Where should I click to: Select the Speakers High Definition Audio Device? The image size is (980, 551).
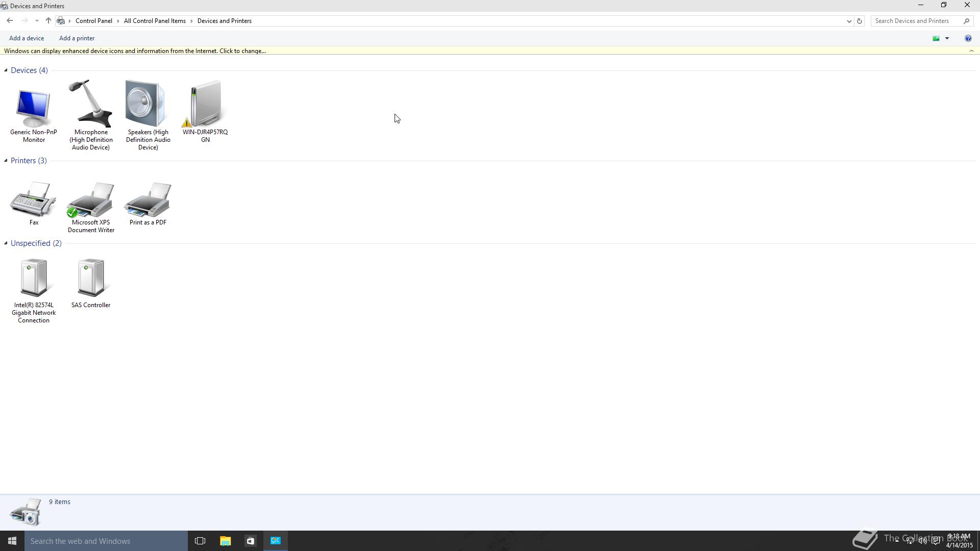click(148, 115)
